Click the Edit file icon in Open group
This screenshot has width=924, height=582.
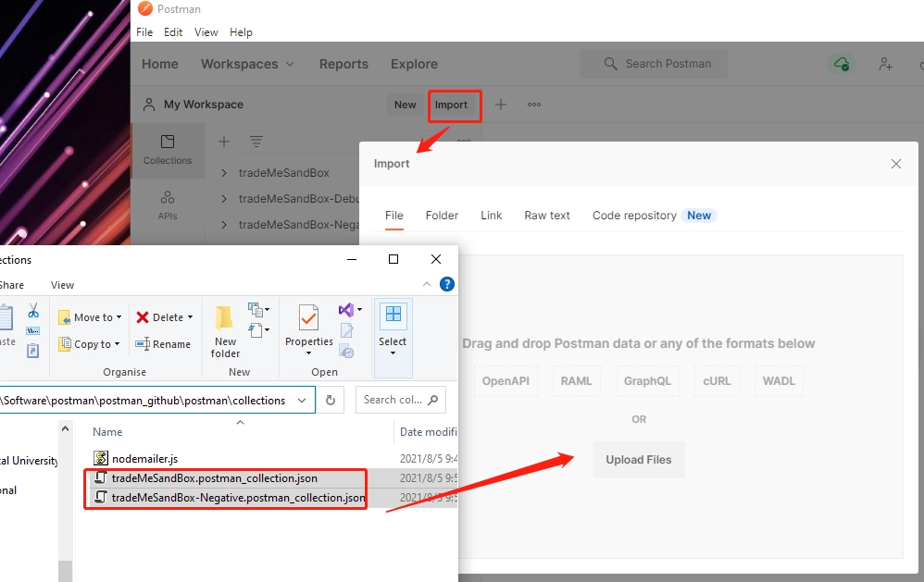pos(346,330)
